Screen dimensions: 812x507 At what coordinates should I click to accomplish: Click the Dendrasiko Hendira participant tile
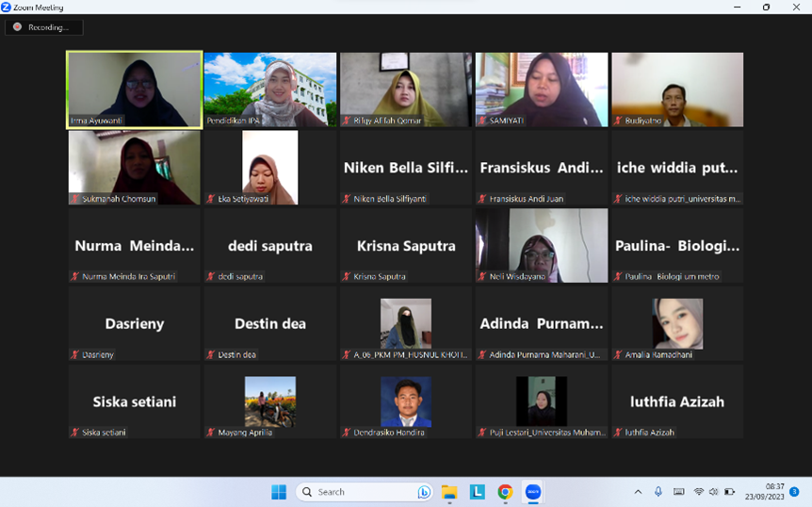[x=406, y=401]
